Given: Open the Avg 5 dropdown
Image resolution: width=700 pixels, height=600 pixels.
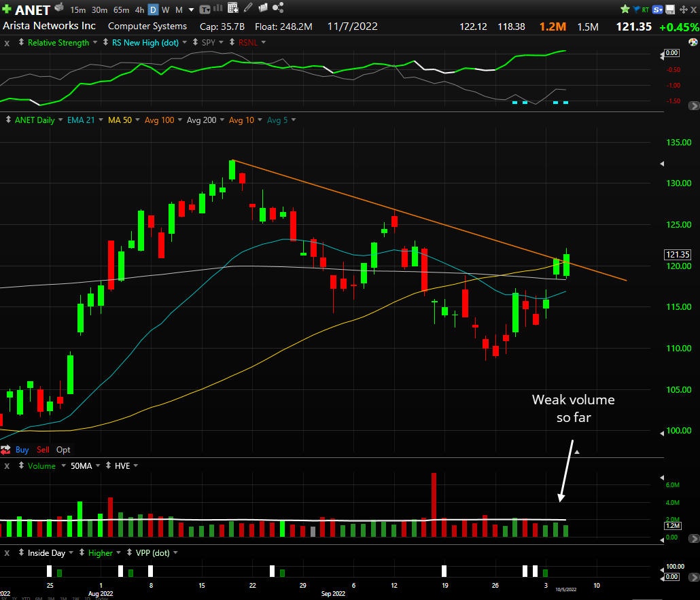Looking at the screenshot, I should 294,120.
